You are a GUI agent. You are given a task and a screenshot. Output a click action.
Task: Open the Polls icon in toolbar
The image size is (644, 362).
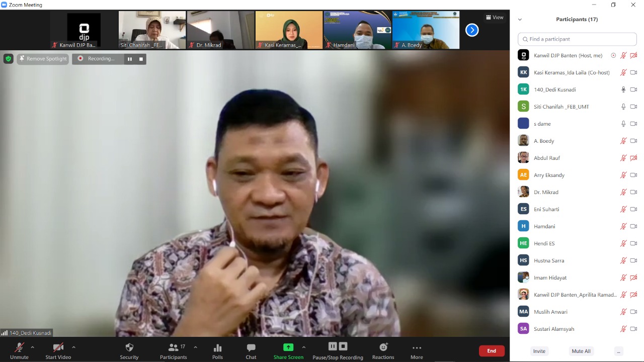click(x=217, y=348)
